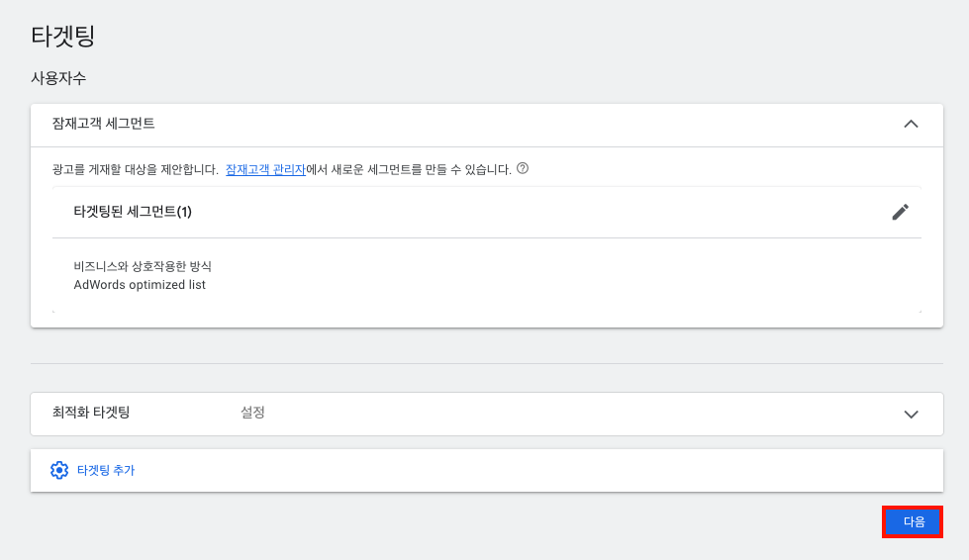Click the AdWords optimized list entry
The width and height of the screenshot is (969, 560).
point(140,285)
